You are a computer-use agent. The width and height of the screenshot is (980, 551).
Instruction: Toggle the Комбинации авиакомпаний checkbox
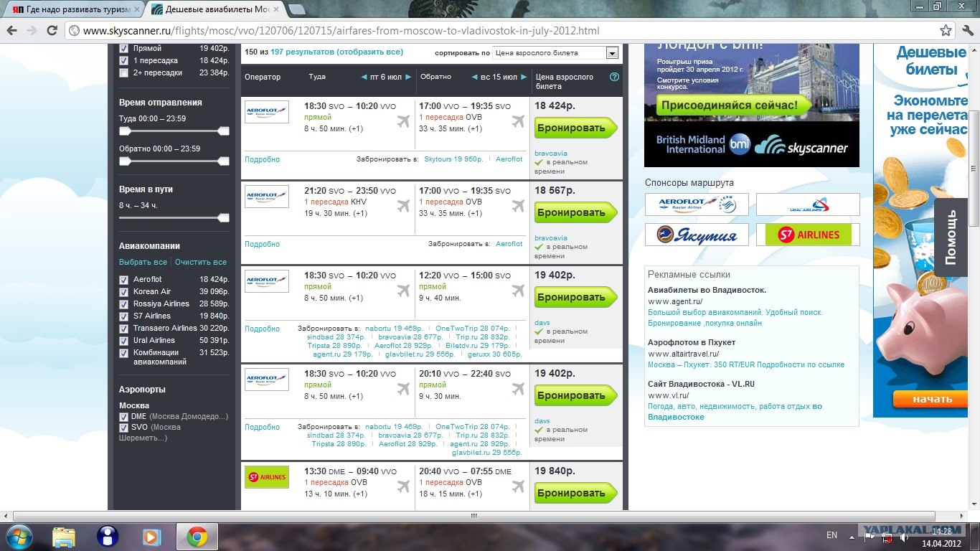pyautogui.click(x=123, y=352)
